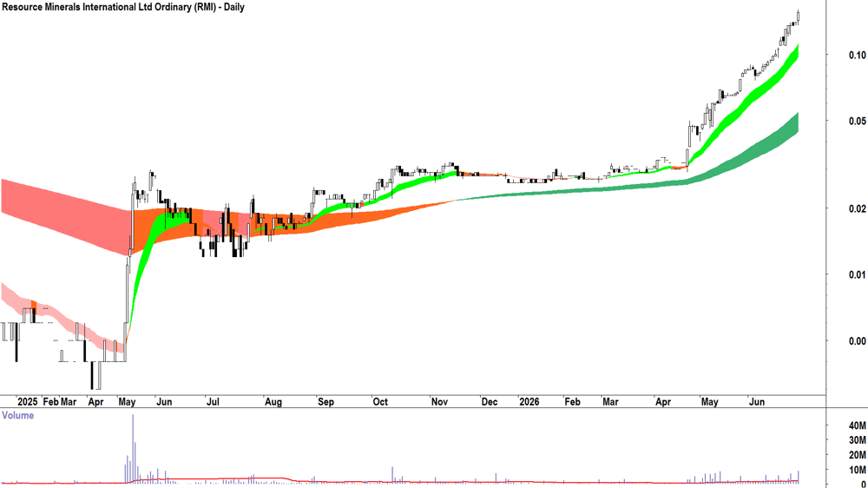Click the Resource Minerals International chart title
This screenshot has width=868, height=488.
(x=123, y=8)
